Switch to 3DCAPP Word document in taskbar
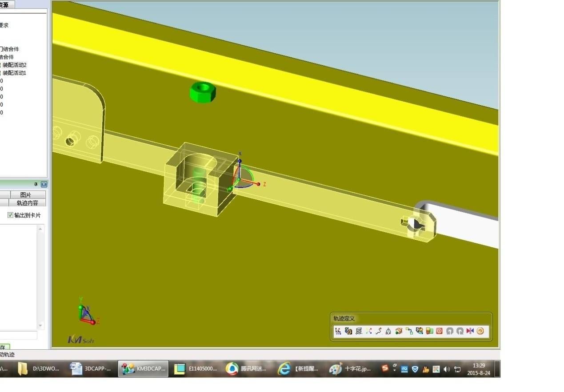This screenshot has width=564, height=392. pos(92,369)
